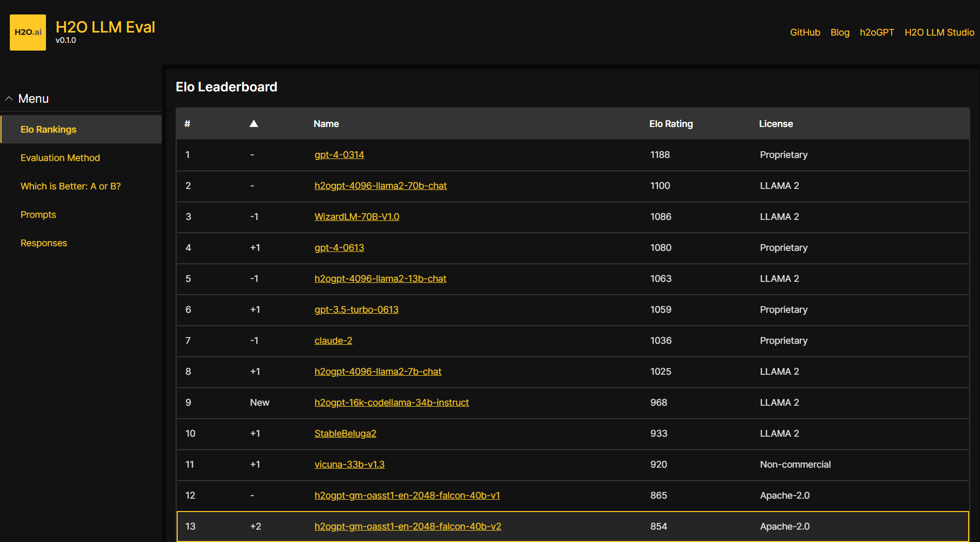The width and height of the screenshot is (980, 542).
Task: Click the rank change triangle column header
Action: [x=254, y=123]
